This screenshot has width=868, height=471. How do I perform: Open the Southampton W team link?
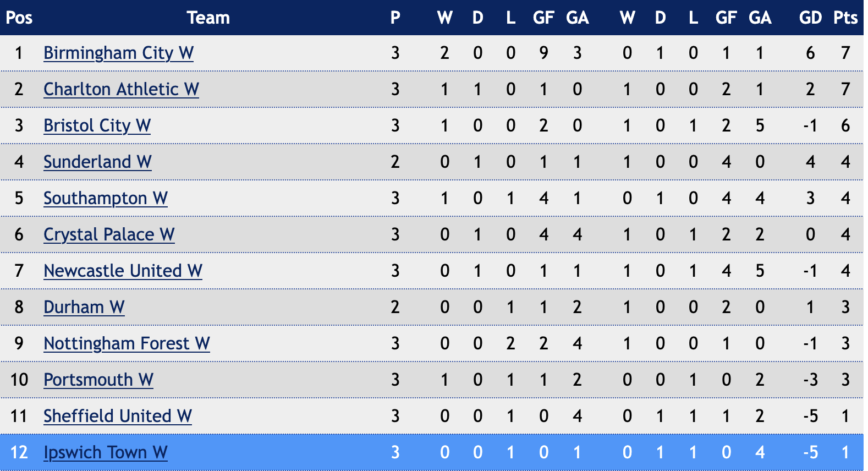[105, 198]
